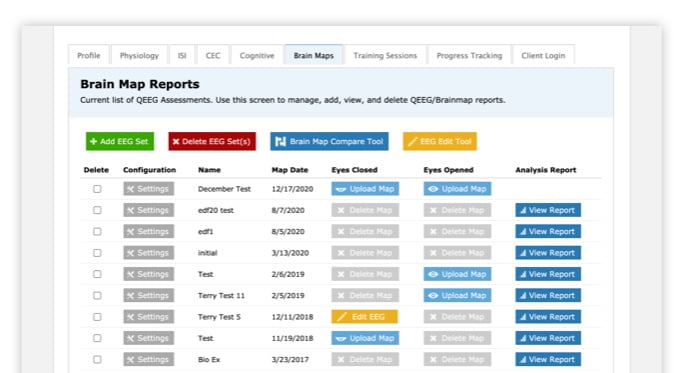Image resolution: width=684 pixels, height=373 pixels.
Task: Open the Client Login tab
Action: pyautogui.click(x=543, y=56)
